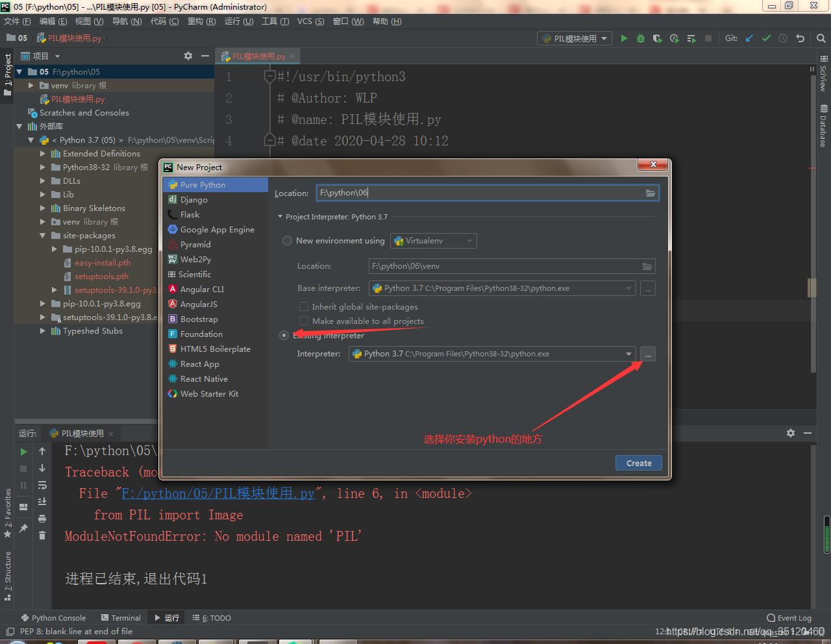
Task: Launch the profiler icon in the main toolbar
Action: (675, 38)
